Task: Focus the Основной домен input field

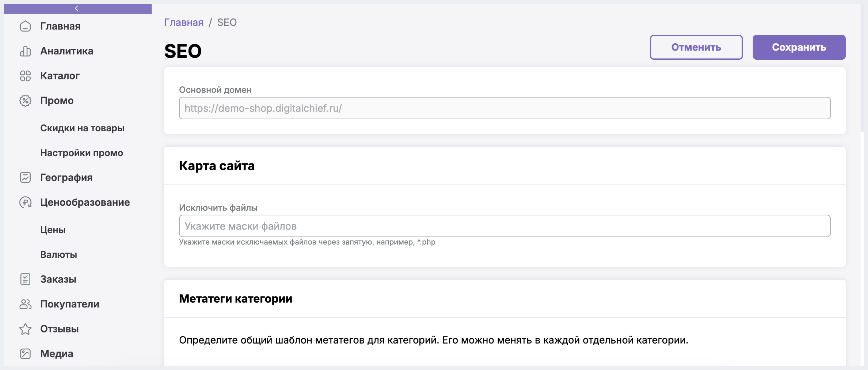Action: [x=504, y=108]
